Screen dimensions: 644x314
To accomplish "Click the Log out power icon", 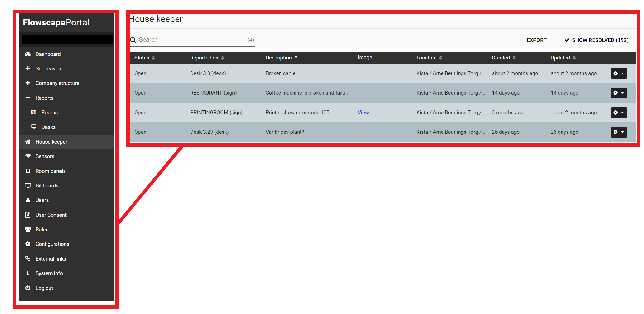I will click(x=28, y=288).
